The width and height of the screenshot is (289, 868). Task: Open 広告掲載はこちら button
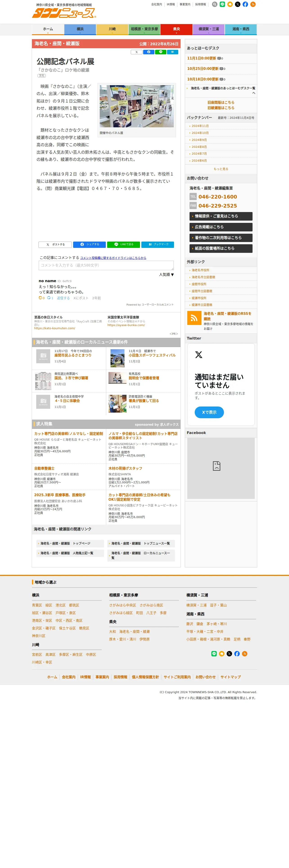click(221, 227)
